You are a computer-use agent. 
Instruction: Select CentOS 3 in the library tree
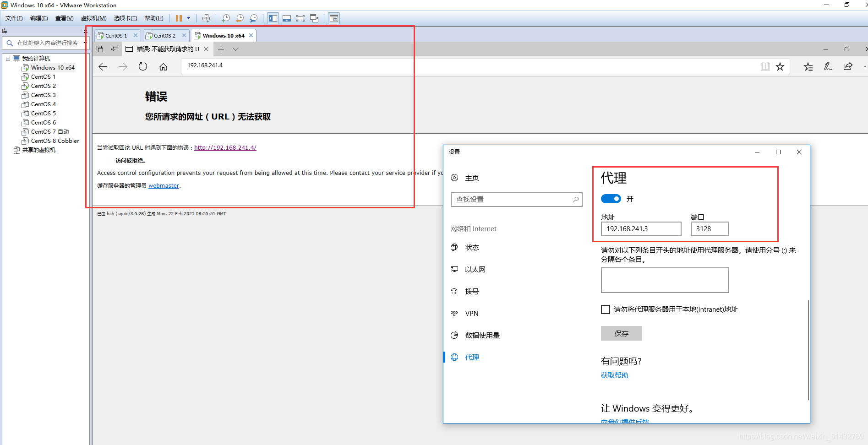pyautogui.click(x=43, y=95)
